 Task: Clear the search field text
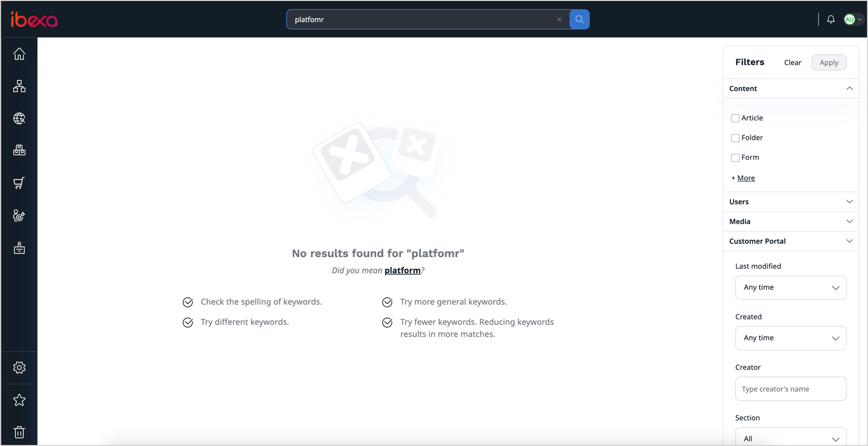tap(559, 20)
